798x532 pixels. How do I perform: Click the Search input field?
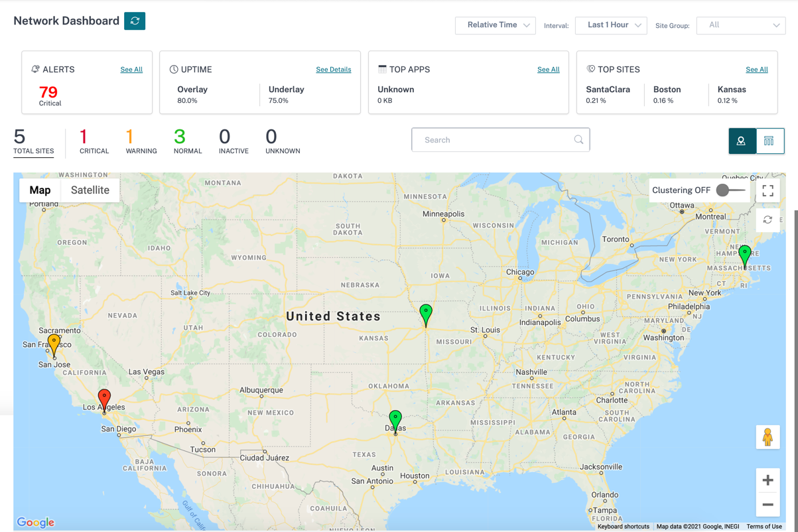coord(501,140)
